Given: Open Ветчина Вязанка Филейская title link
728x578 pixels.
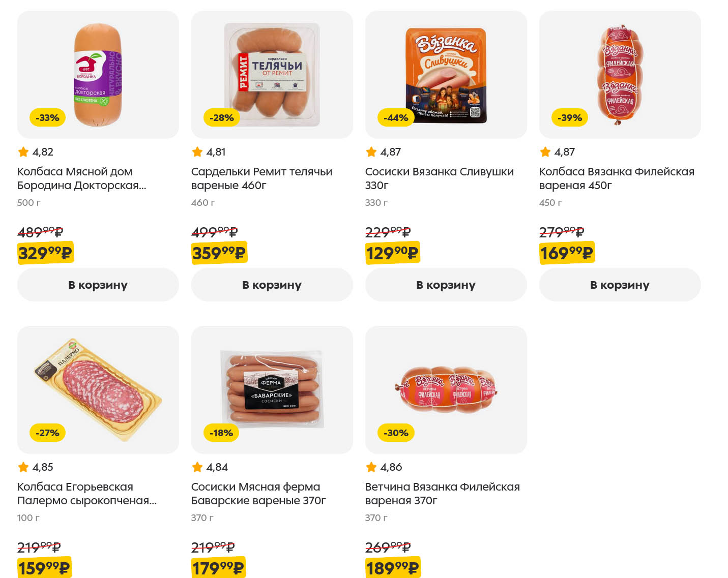Looking at the screenshot, I should (442, 494).
